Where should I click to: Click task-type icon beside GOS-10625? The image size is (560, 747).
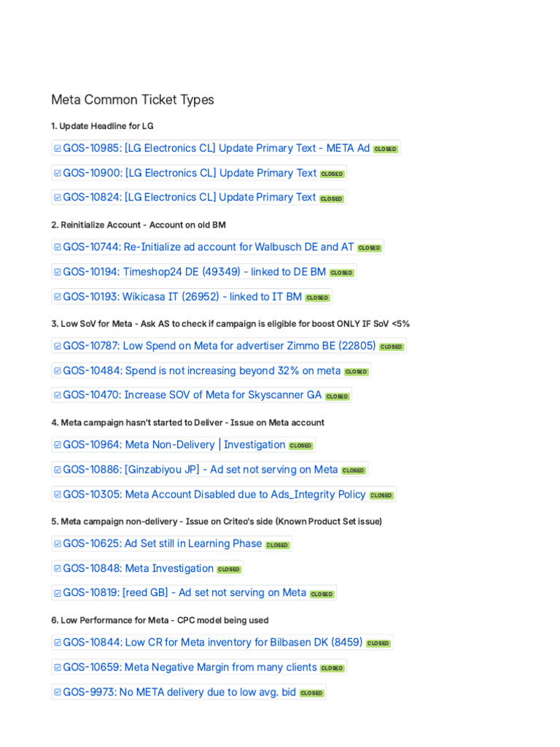point(58,543)
